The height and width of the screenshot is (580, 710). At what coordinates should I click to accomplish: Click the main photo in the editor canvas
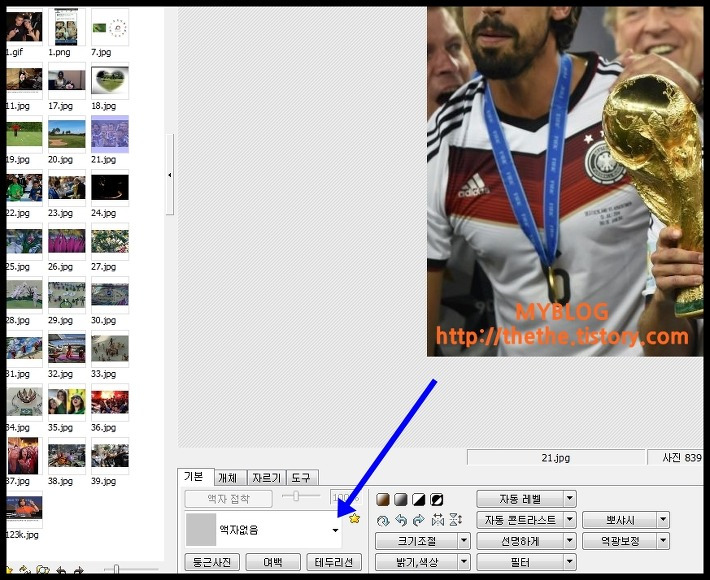[x=565, y=181]
